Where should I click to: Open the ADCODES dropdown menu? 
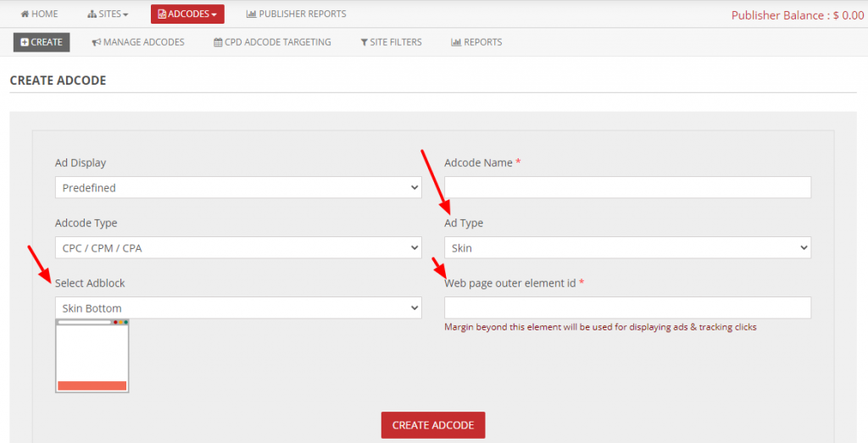[x=187, y=14]
